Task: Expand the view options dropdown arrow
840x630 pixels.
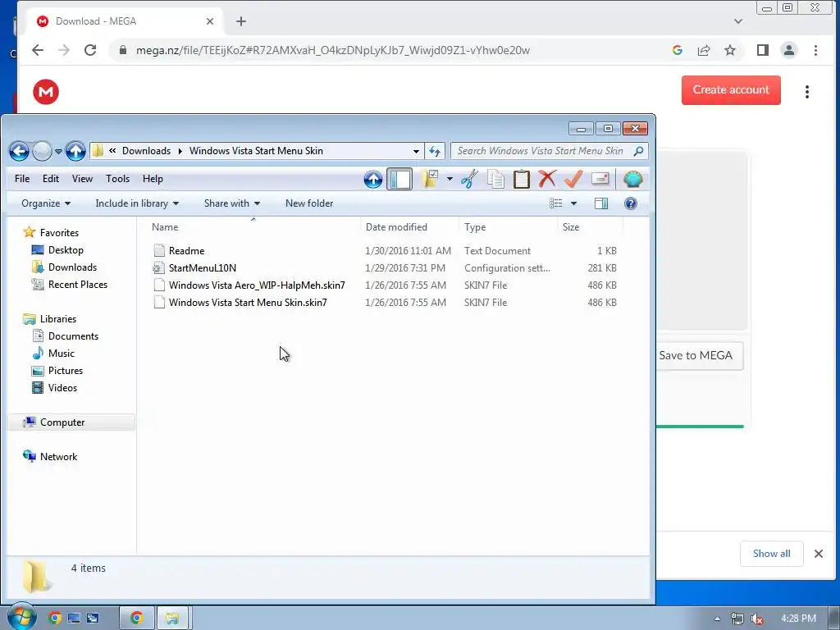Action: (x=573, y=203)
